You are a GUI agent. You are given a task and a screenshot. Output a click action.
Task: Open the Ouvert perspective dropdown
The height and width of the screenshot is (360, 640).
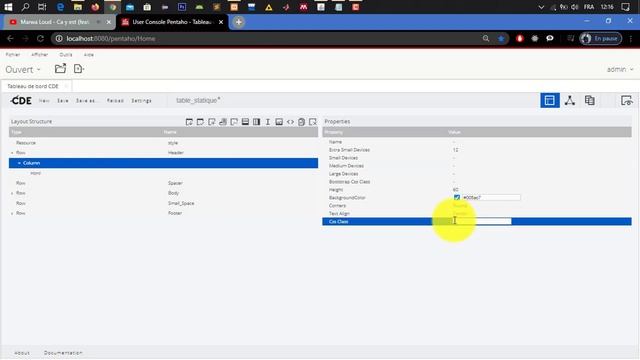tap(23, 69)
